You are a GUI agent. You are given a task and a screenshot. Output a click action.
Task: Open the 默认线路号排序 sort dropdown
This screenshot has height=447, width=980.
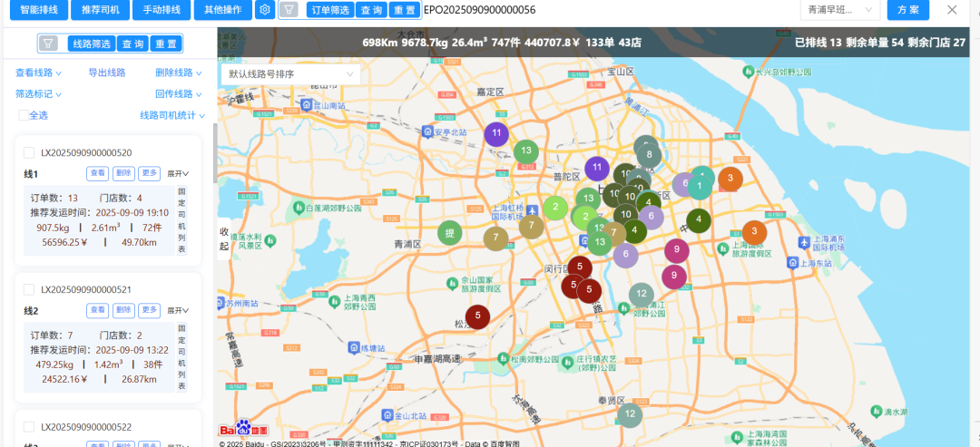pos(290,74)
